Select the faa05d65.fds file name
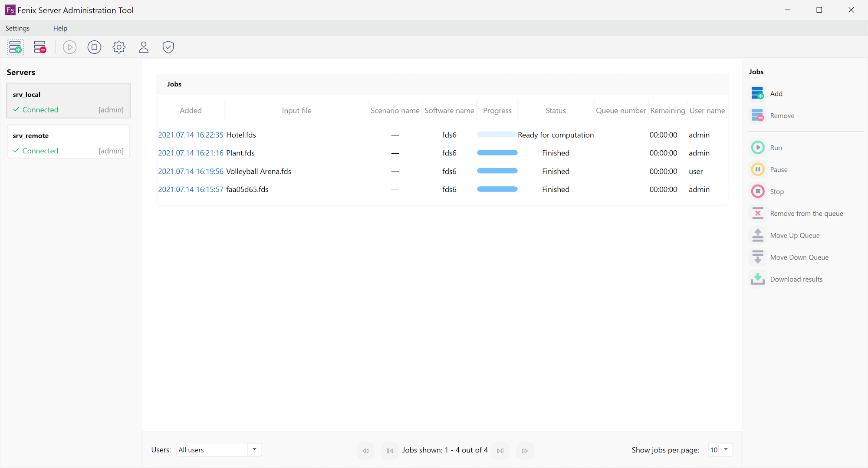Viewport: 868px width, 468px height. [247, 189]
